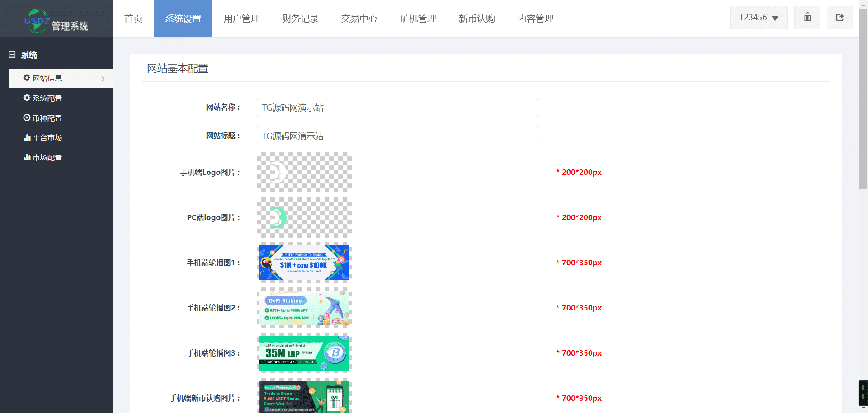Go to 矿机管理 in top navigation
Screen dimensions: 868x413
418,19
